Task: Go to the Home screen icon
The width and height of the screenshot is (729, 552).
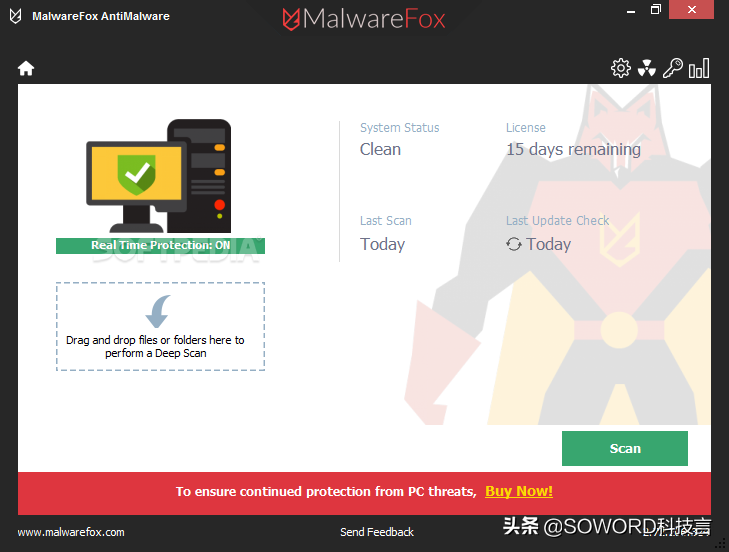Action: (26, 68)
